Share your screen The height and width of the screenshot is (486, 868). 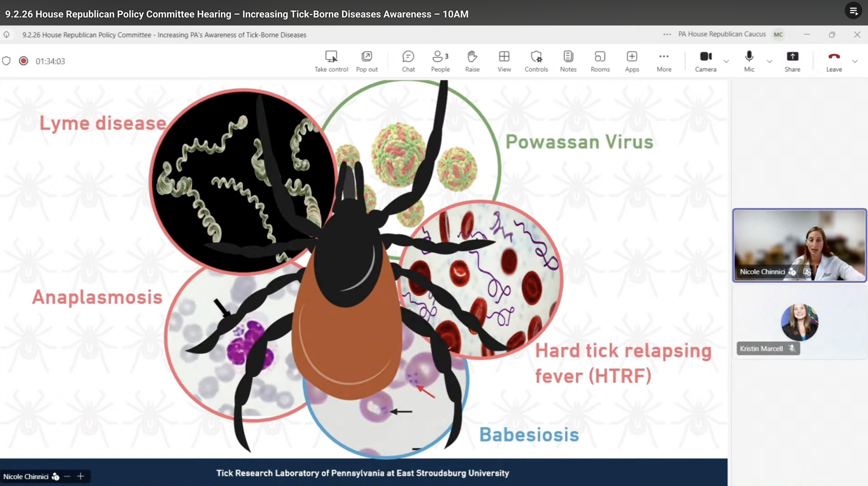pos(792,61)
